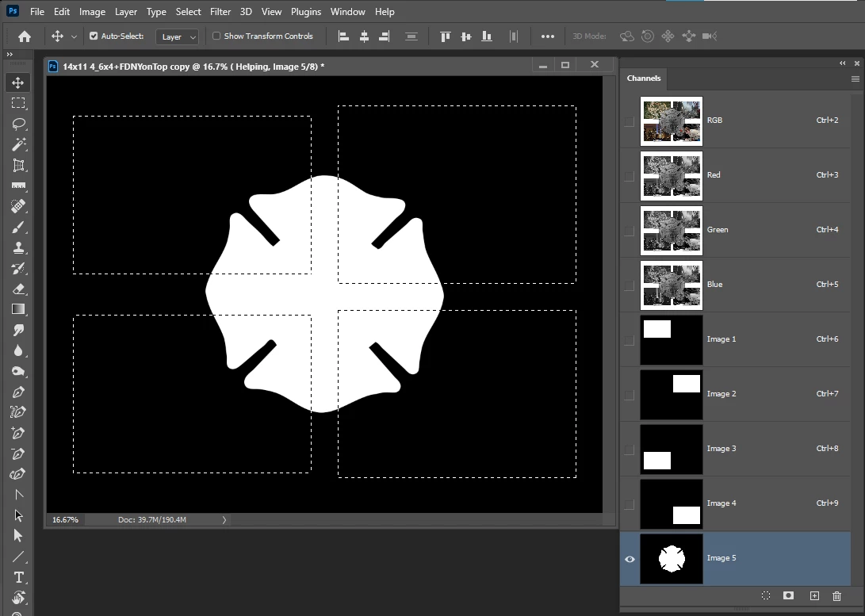The width and height of the screenshot is (865, 616).
Task: Toggle visibility of the Red channel
Action: [630, 176]
